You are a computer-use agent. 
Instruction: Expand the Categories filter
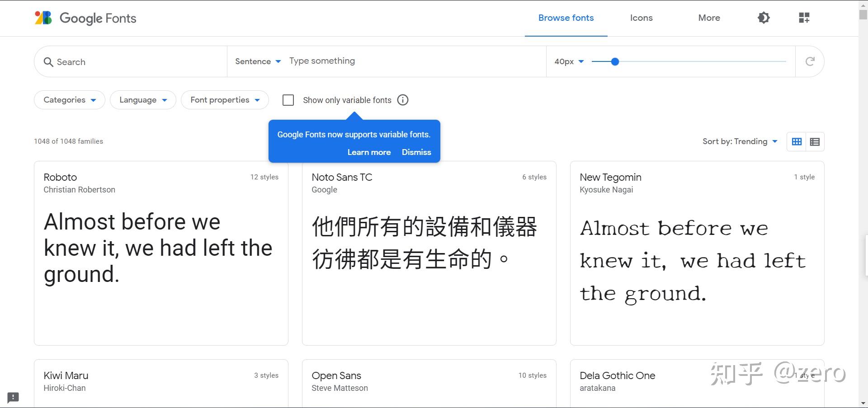pyautogui.click(x=70, y=100)
